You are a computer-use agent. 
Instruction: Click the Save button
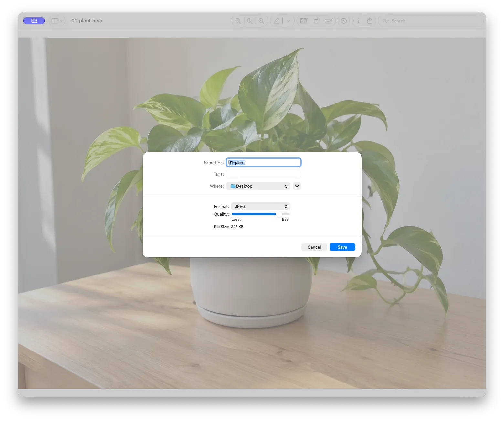click(x=342, y=247)
